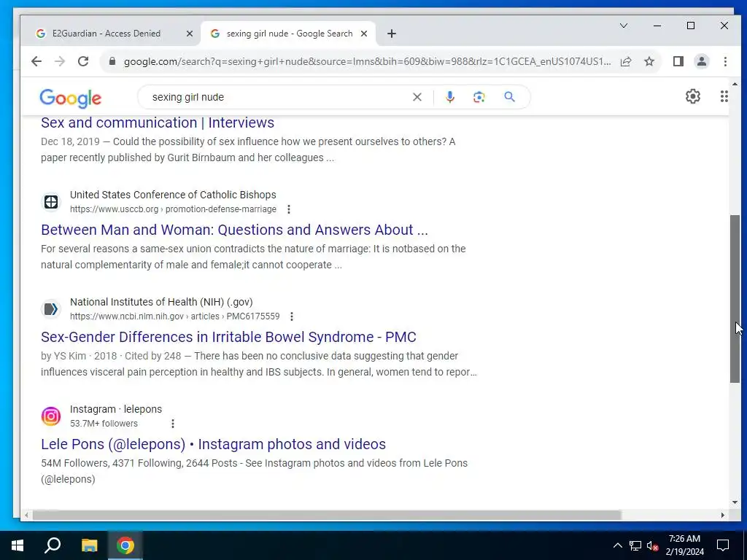
Task: Open Windows taskbar search
Action: pyautogui.click(x=53, y=545)
